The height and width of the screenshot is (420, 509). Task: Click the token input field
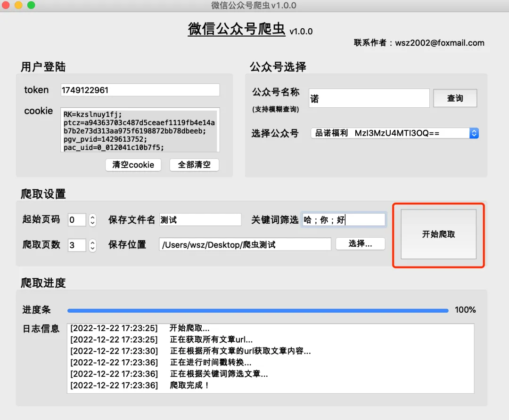140,90
